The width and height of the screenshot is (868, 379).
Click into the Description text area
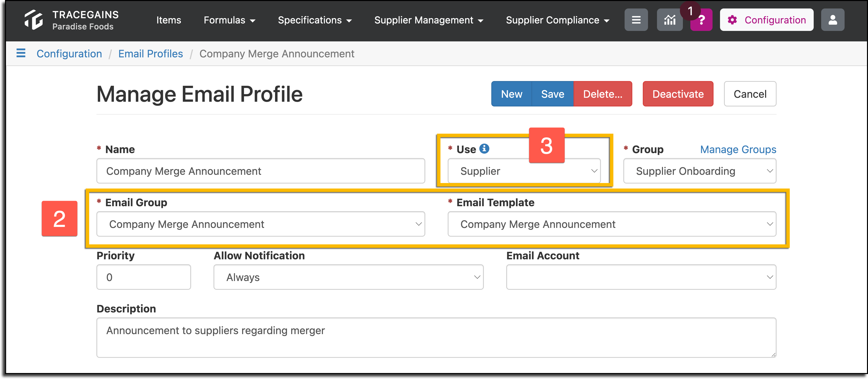pos(436,338)
